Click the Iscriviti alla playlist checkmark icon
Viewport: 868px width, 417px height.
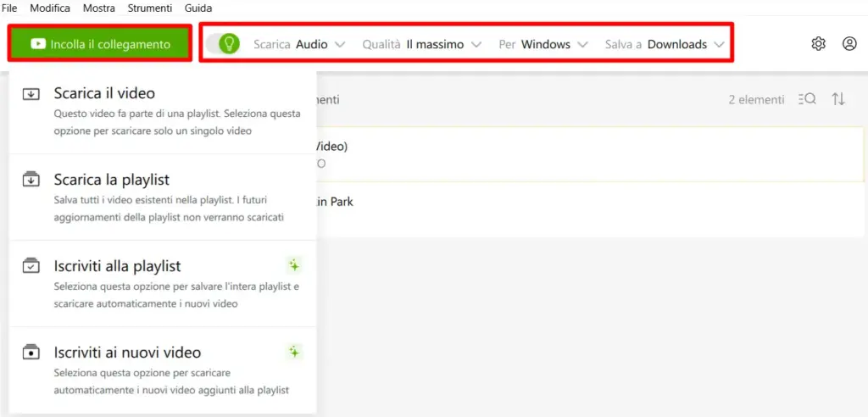pos(31,266)
